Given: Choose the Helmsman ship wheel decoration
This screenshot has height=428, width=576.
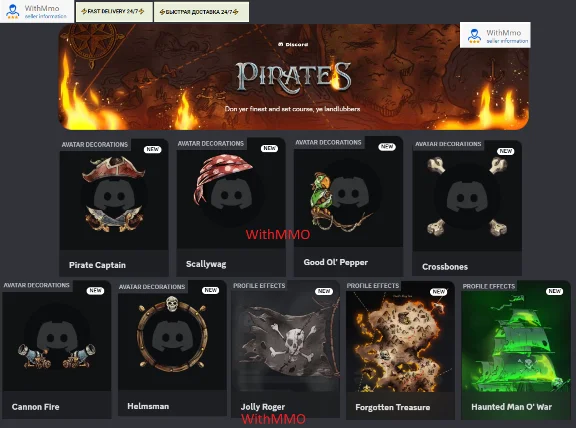Looking at the screenshot, I should tap(172, 333).
